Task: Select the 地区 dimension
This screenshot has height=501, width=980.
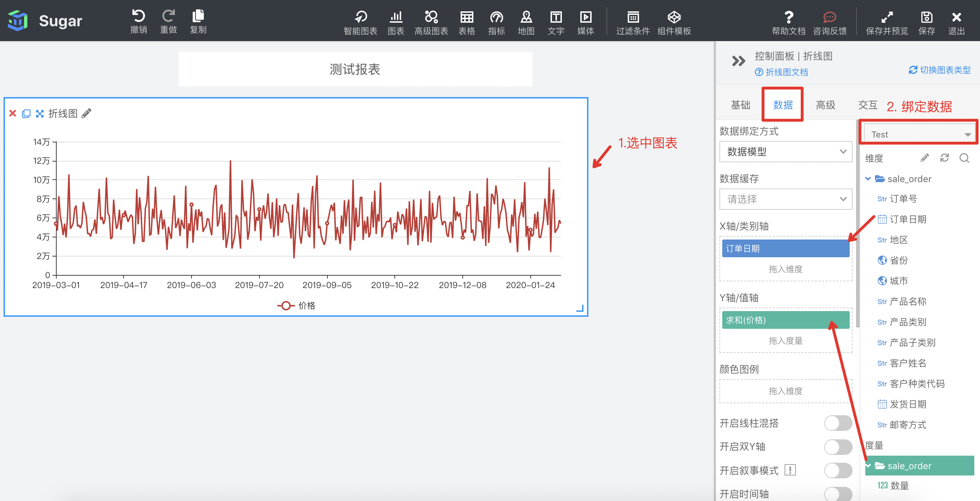Action: (x=893, y=240)
